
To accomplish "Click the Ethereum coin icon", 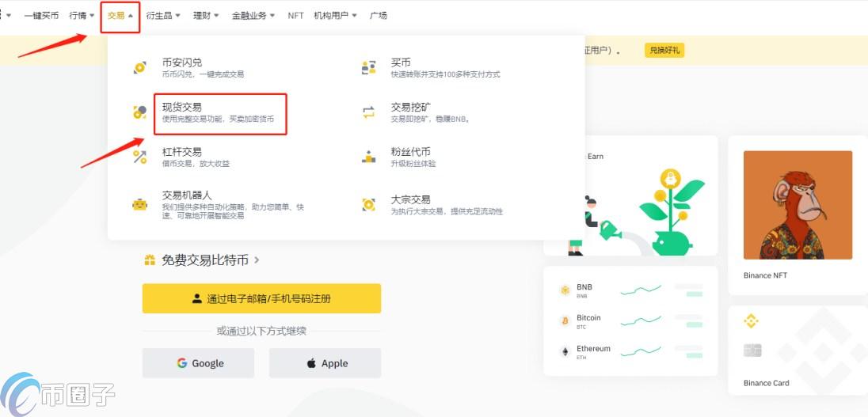I will coord(565,352).
